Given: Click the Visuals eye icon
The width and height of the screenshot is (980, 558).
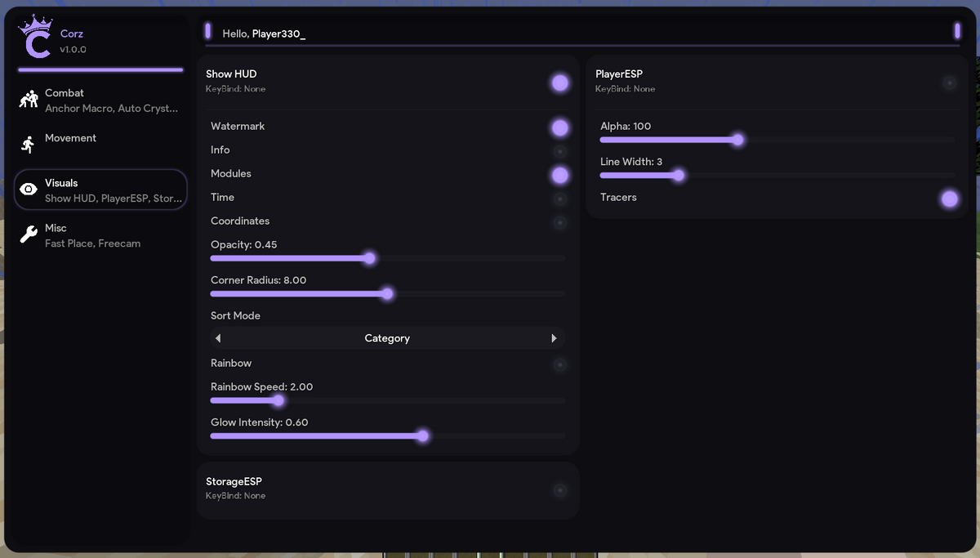Looking at the screenshot, I should coord(29,190).
